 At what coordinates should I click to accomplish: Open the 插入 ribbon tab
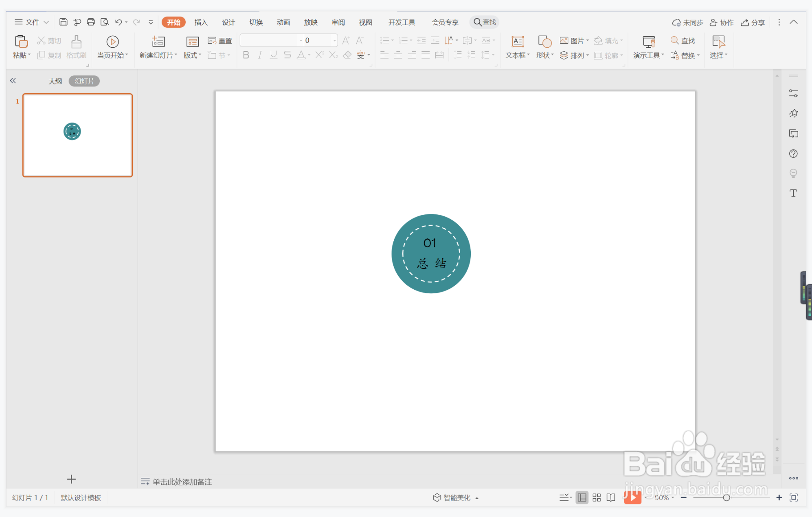[201, 22]
